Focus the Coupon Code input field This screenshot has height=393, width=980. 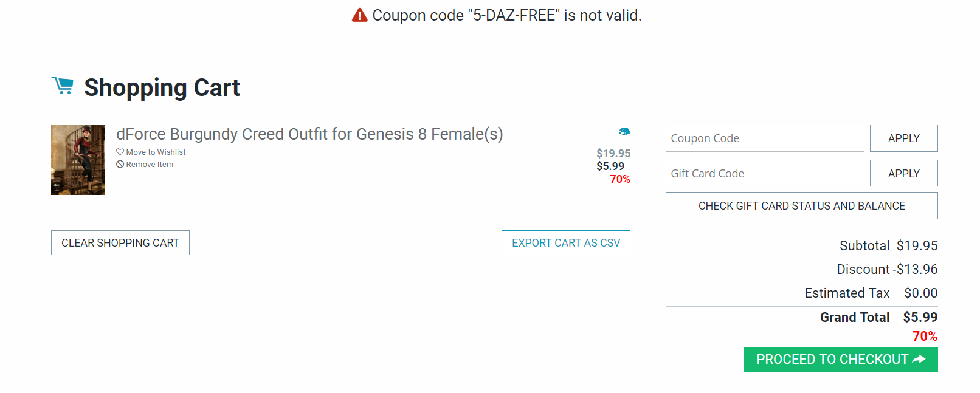(x=764, y=138)
